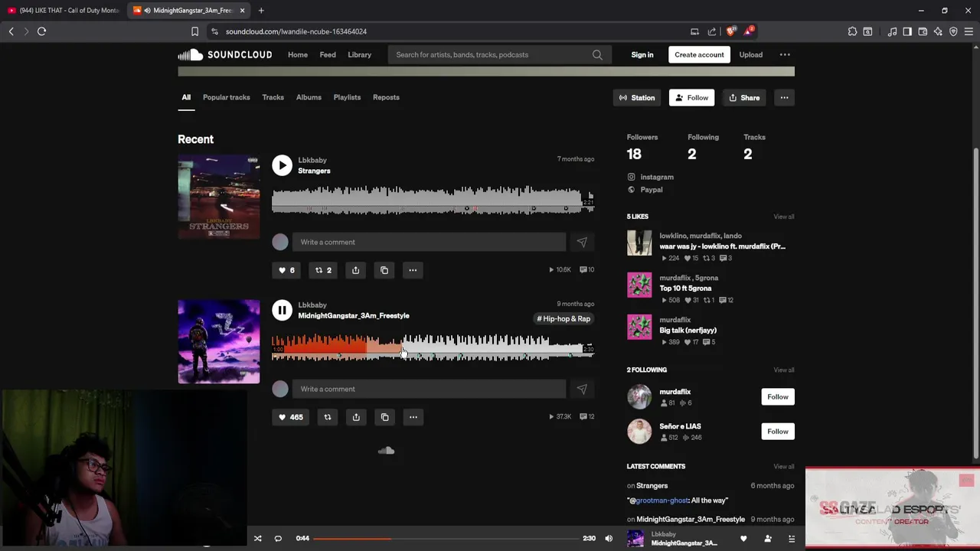
Task: Open the instagram link
Action: click(657, 177)
